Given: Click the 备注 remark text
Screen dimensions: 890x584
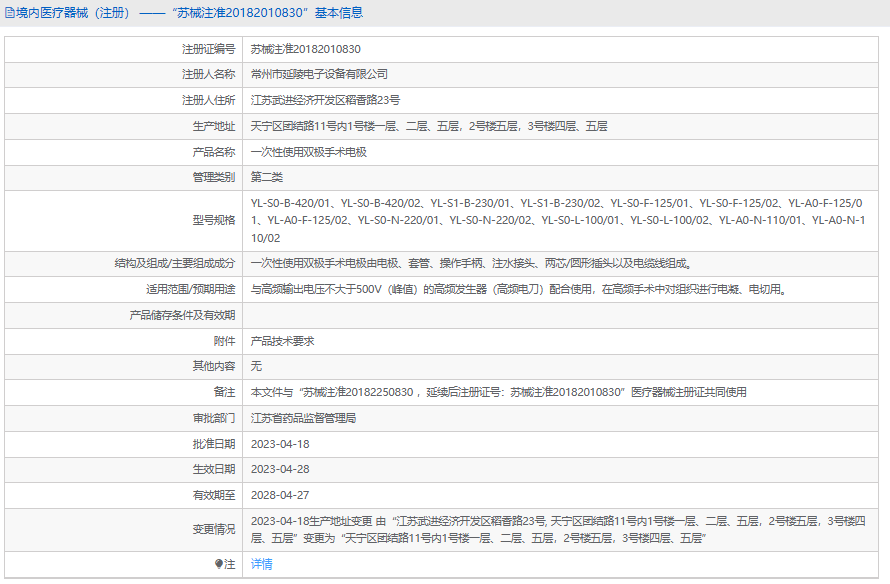Looking at the screenshot, I should (x=498, y=392).
